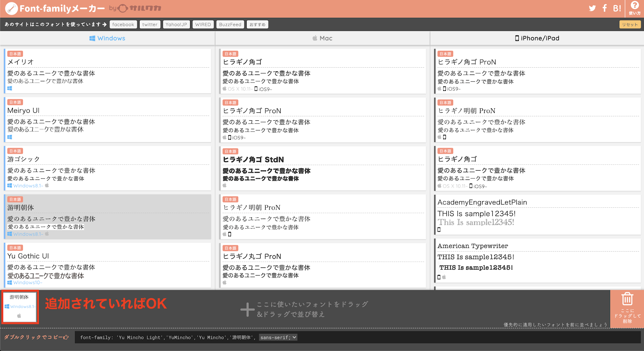644x351 pixels.
Task: Click the リセット reset button
Action: pyautogui.click(x=630, y=25)
